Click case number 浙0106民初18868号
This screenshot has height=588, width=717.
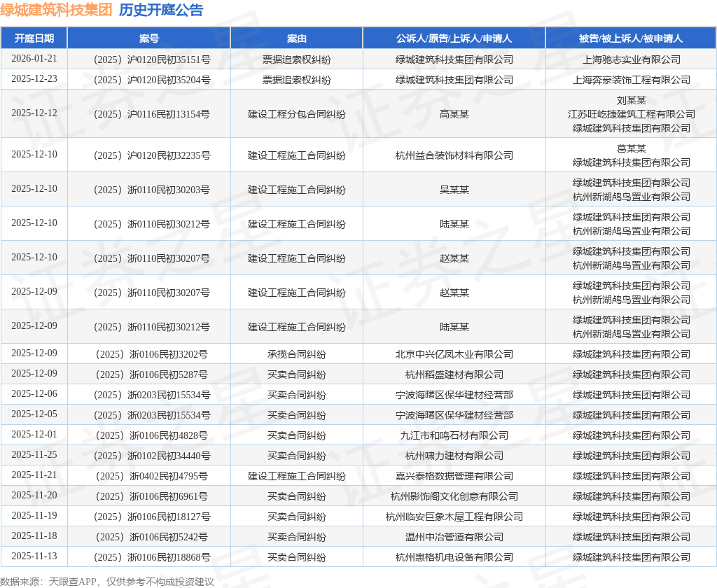click(x=152, y=557)
